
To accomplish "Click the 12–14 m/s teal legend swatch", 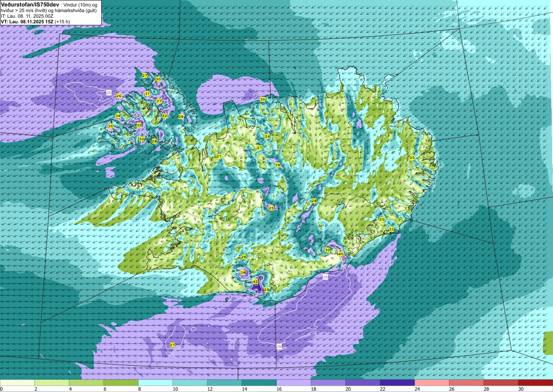I will pyautogui.click(x=225, y=383).
